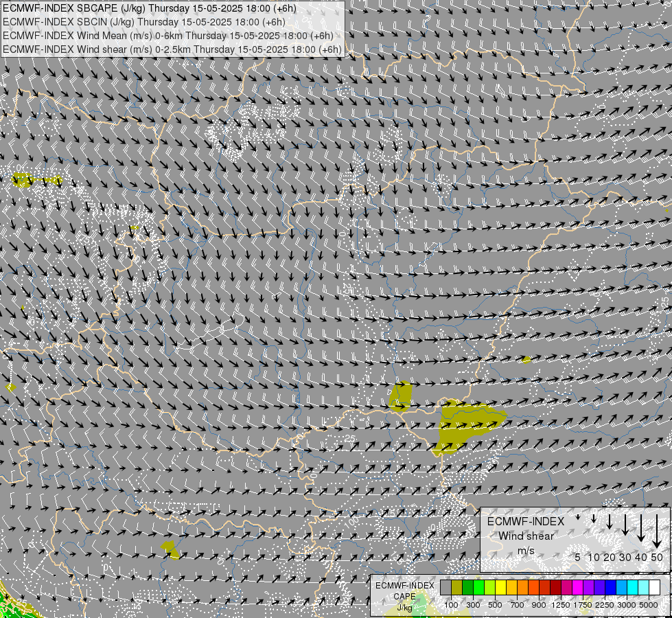Screen dimensions: 672x618
Task: Click the 900 tick label on CAPE scale
Action: [x=539, y=605]
